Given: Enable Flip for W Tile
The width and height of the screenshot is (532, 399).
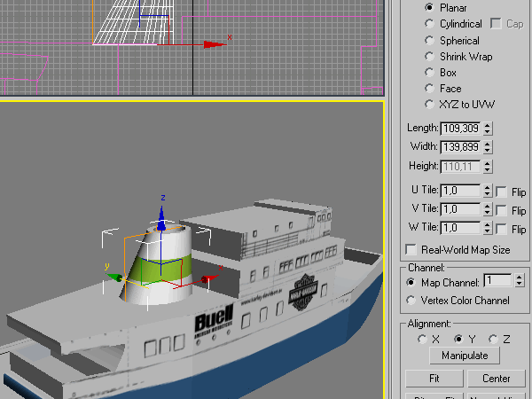Looking at the screenshot, I should (501, 229).
